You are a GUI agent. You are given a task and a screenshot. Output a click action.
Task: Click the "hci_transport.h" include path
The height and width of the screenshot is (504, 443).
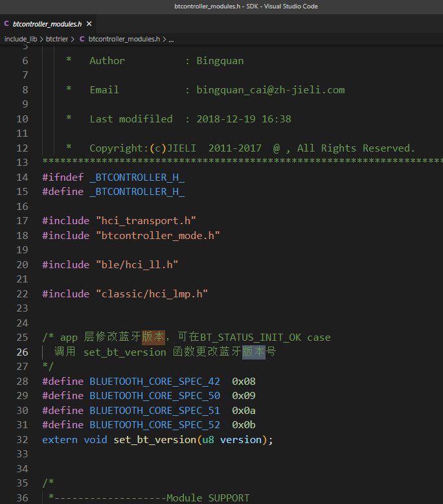(x=146, y=221)
